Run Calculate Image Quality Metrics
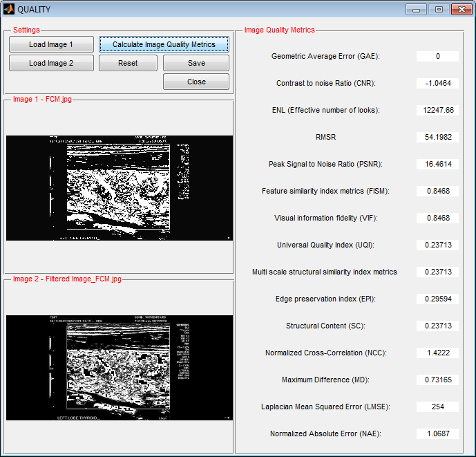 [164, 44]
